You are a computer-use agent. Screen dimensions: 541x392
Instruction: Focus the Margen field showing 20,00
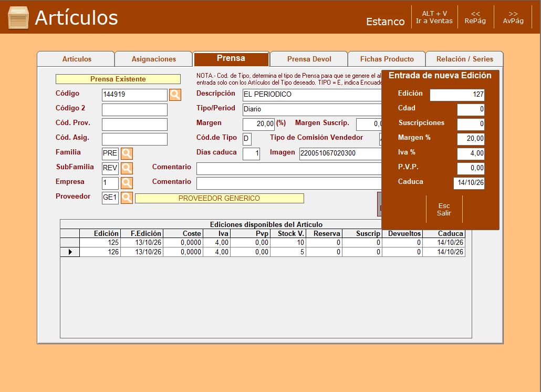coord(258,124)
